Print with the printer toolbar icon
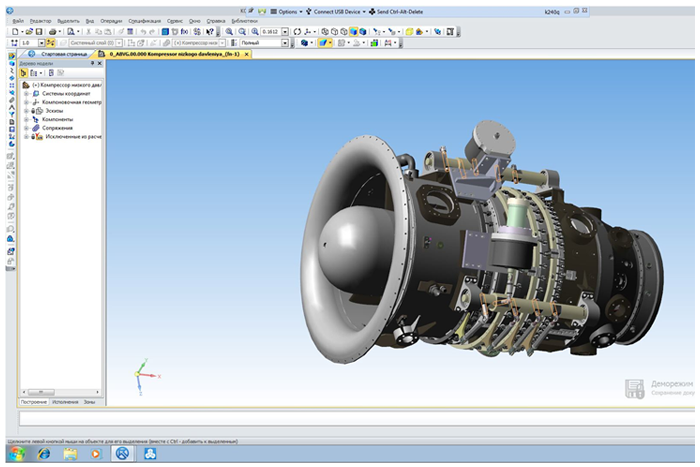 click(53, 32)
